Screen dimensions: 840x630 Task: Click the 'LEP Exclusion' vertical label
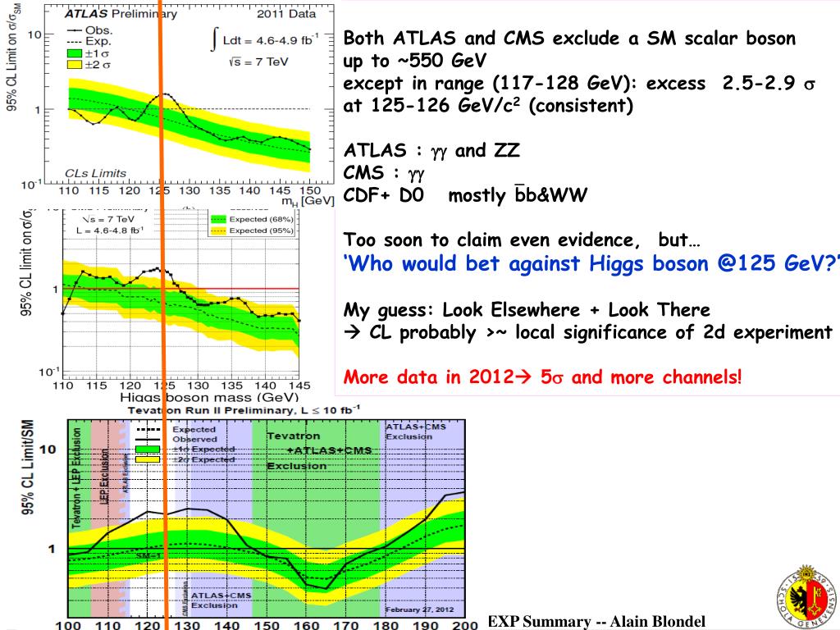click(x=105, y=477)
